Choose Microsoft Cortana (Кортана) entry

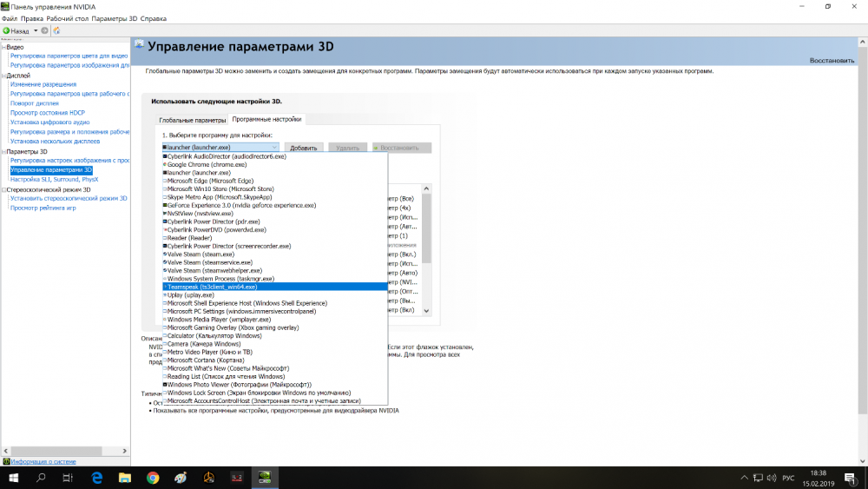coord(275,360)
